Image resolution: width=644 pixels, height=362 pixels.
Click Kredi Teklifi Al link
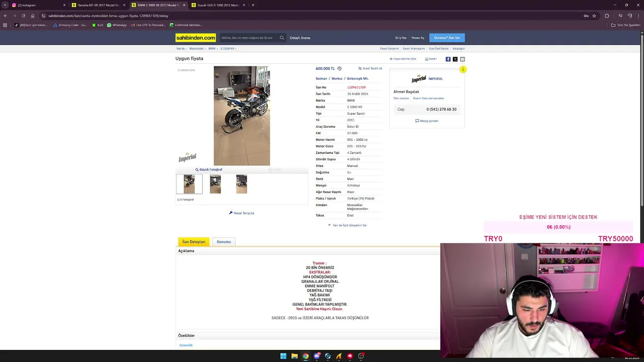pos(370,68)
